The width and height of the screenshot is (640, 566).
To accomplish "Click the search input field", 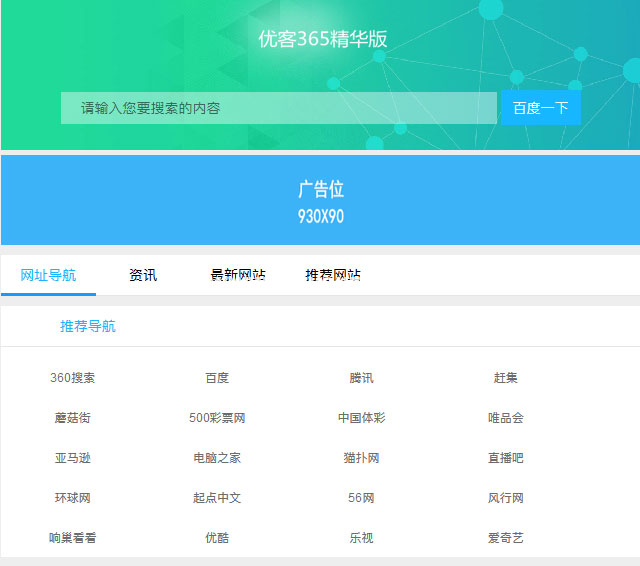I will [278, 108].
